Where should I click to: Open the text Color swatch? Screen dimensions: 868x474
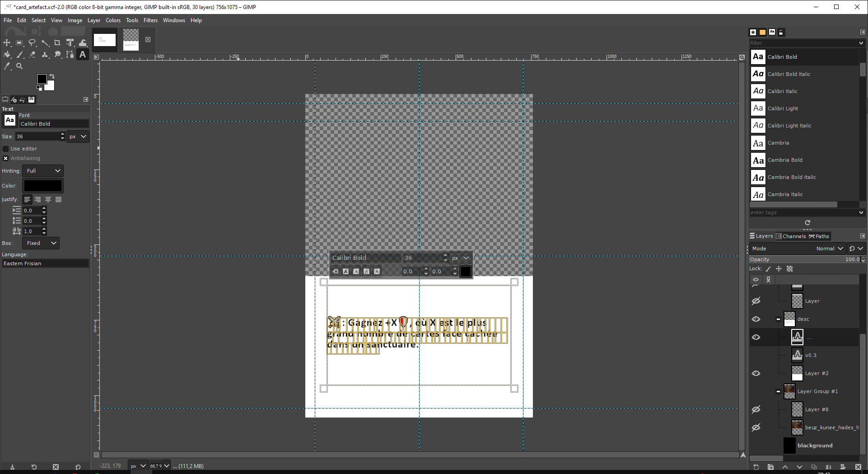pos(43,186)
